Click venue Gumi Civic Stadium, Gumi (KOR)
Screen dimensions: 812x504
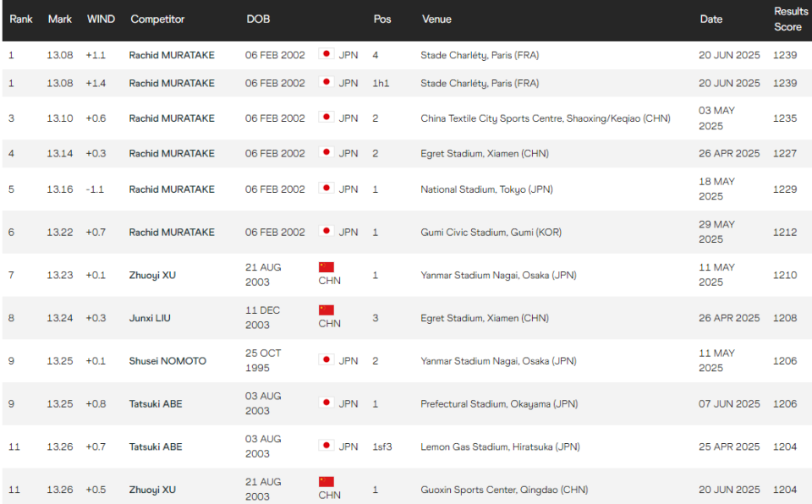click(x=491, y=232)
